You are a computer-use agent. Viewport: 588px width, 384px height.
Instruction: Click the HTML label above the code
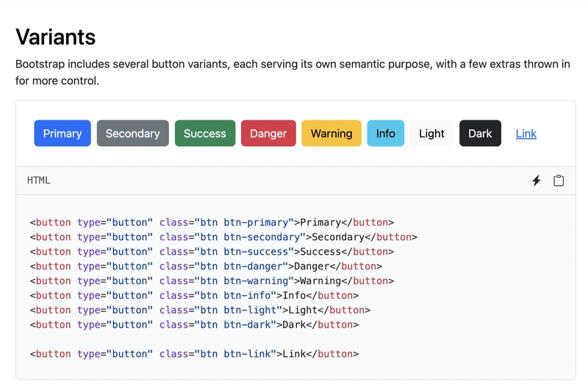pos(39,181)
